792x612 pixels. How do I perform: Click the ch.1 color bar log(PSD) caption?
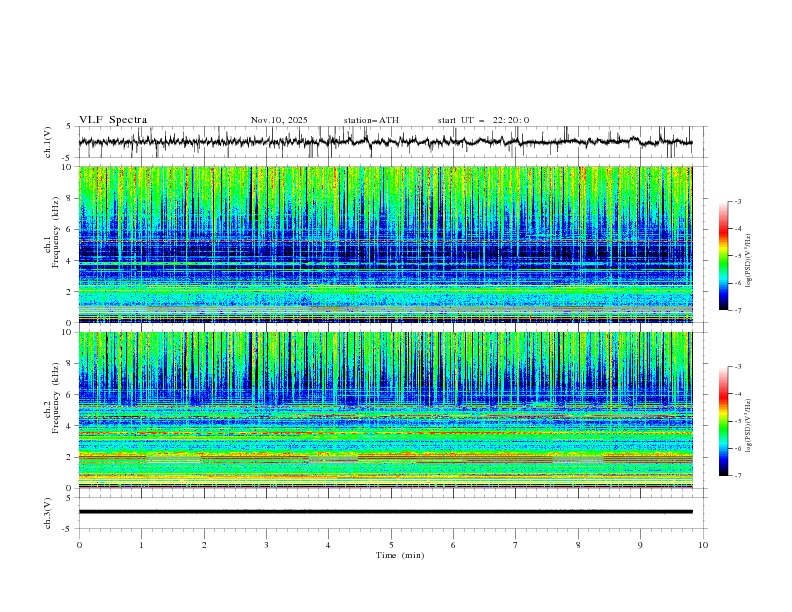click(x=749, y=260)
